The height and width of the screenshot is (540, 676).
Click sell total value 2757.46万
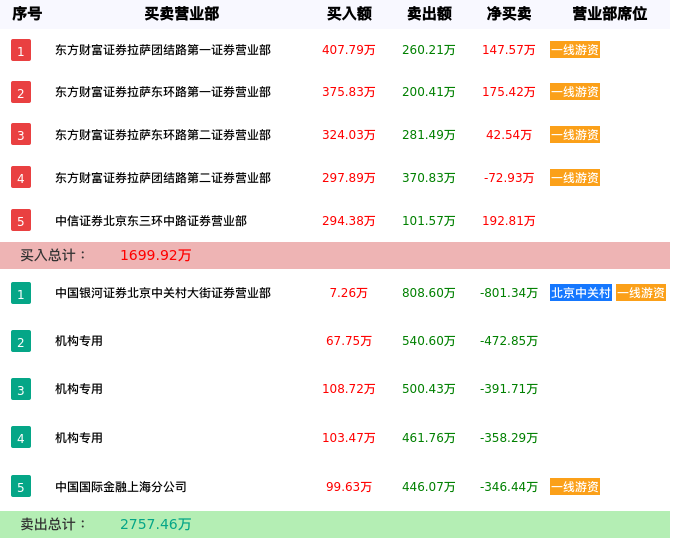pyautogui.click(x=156, y=524)
